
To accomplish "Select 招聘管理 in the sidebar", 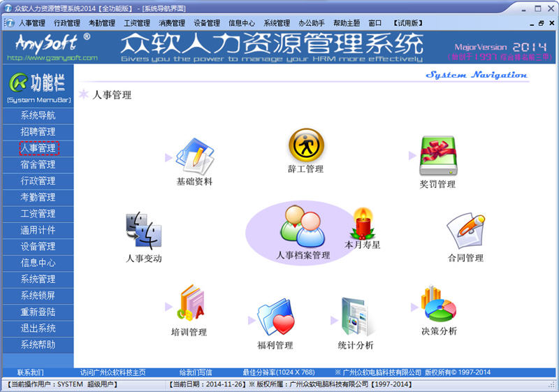I will tap(38, 132).
